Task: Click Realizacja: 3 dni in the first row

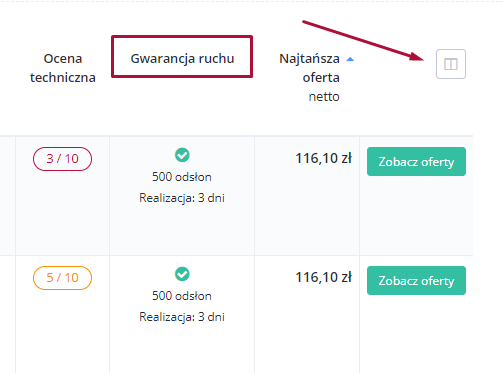Action: pyautogui.click(x=182, y=198)
